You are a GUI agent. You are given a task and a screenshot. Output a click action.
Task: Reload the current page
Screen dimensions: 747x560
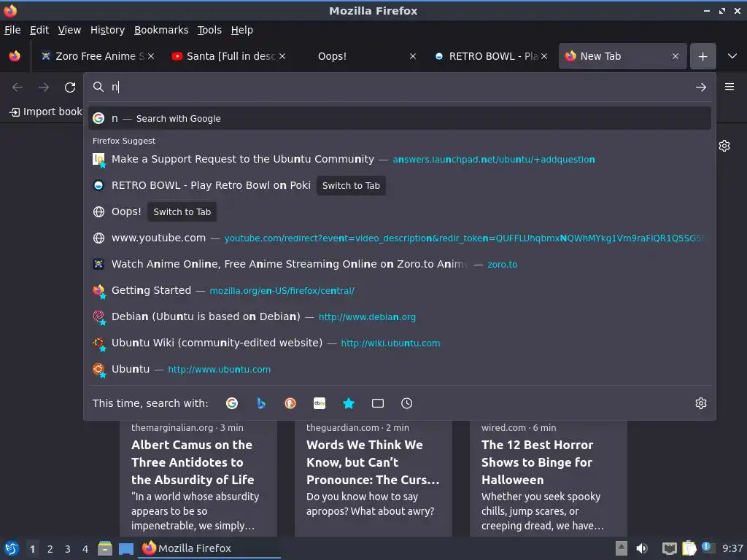[x=70, y=87]
